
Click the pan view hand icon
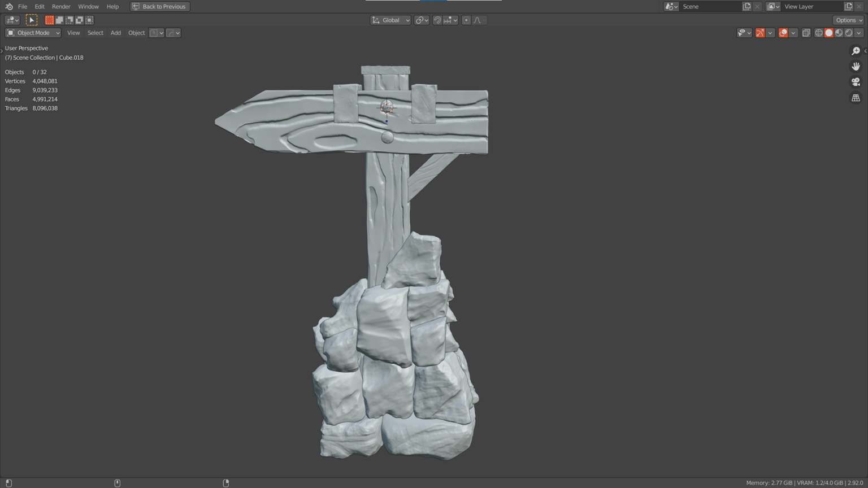click(856, 67)
